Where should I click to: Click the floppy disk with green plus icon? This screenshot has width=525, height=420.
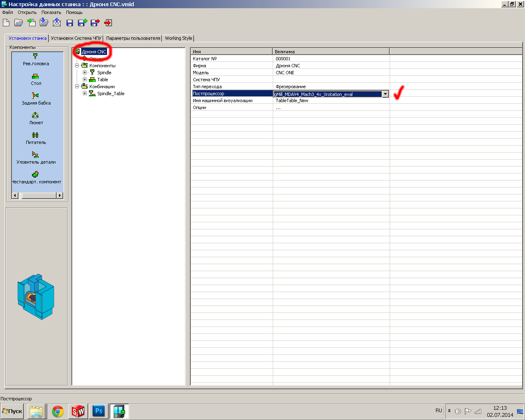coord(82,23)
